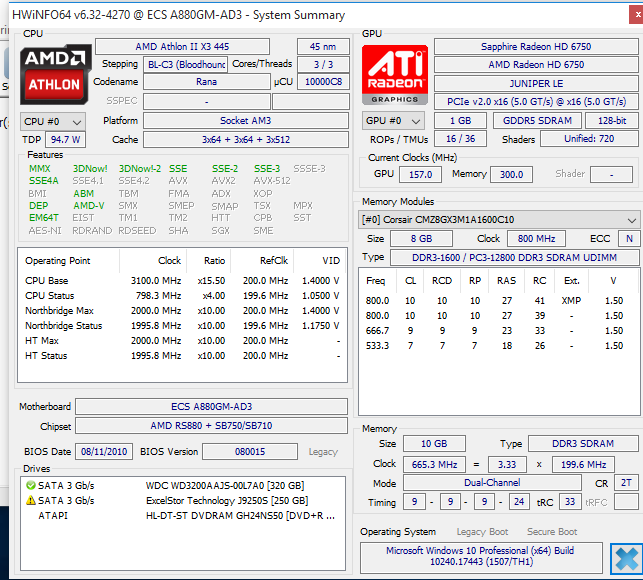The height and width of the screenshot is (580, 643).
Task: Select the CPU Status operating point row
Action: coord(182,296)
